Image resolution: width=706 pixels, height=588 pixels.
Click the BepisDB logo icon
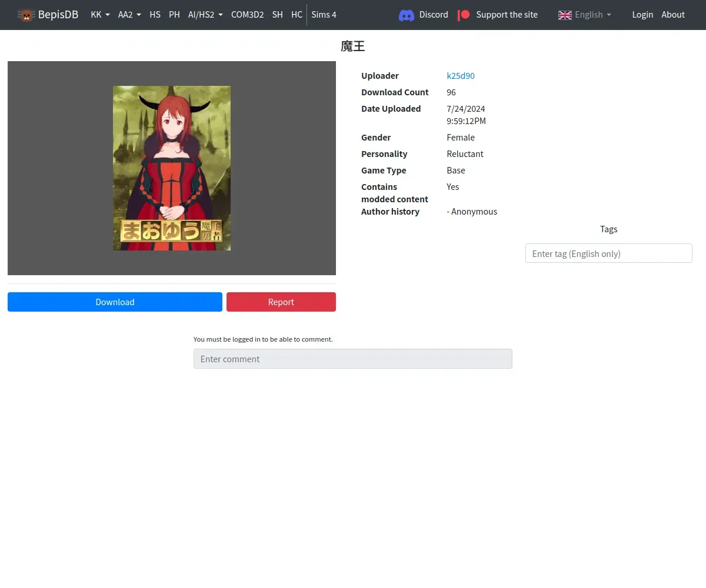tap(26, 15)
